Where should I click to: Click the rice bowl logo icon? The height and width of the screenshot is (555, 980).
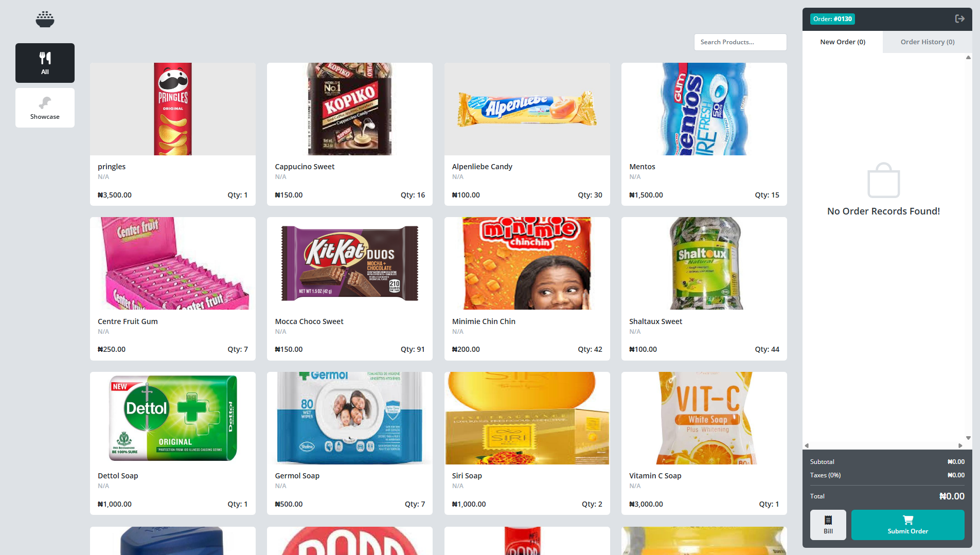pos(45,19)
